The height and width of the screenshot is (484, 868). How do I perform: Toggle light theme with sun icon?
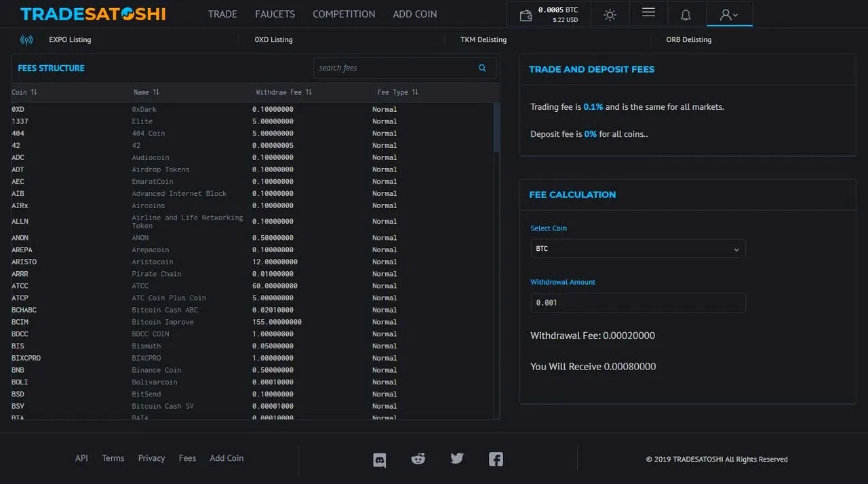pos(610,14)
